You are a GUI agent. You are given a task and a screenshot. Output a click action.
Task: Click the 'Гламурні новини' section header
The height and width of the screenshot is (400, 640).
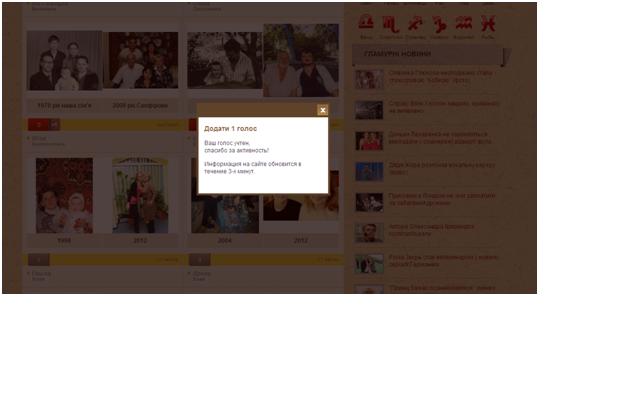coord(427,54)
